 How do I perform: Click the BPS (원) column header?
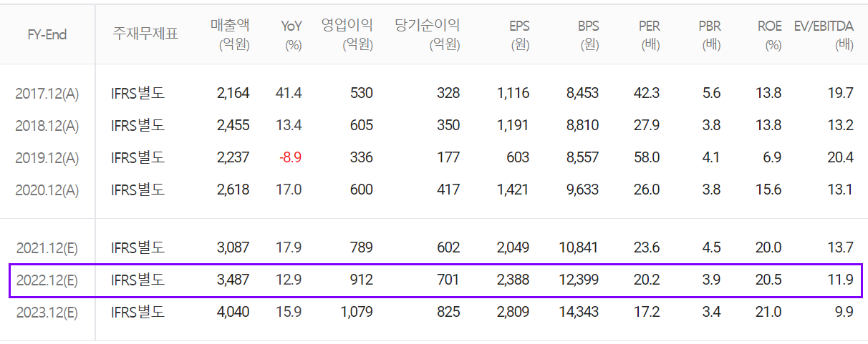click(x=588, y=34)
